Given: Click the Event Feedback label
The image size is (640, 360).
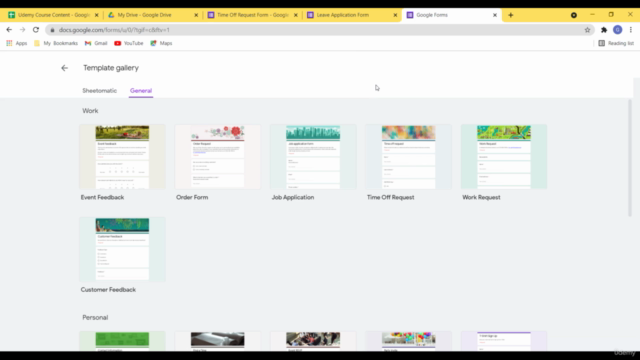Looking at the screenshot, I should coord(102,198).
